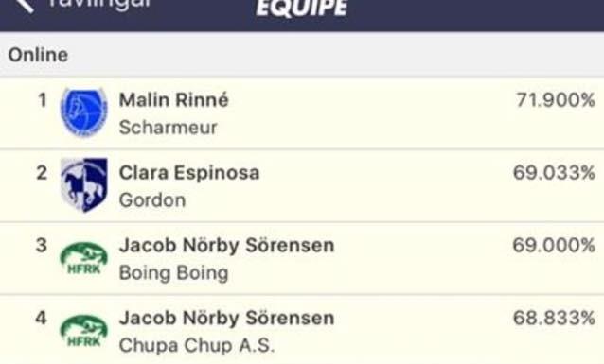
Task: Tap HFRK logo next to Boing Boing
Action: [x=84, y=258]
